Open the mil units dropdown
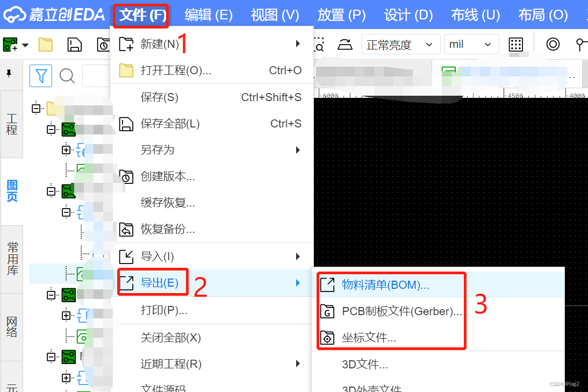The image size is (588, 392). click(471, 45)
